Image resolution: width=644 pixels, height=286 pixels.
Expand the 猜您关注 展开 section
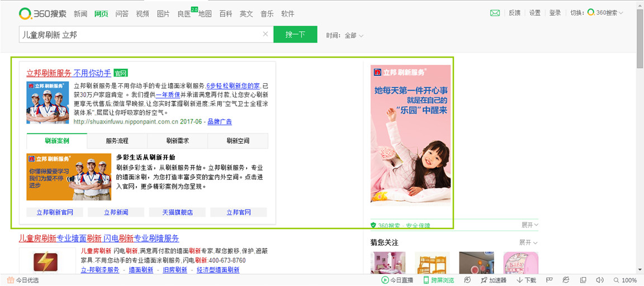click(529, 242)
